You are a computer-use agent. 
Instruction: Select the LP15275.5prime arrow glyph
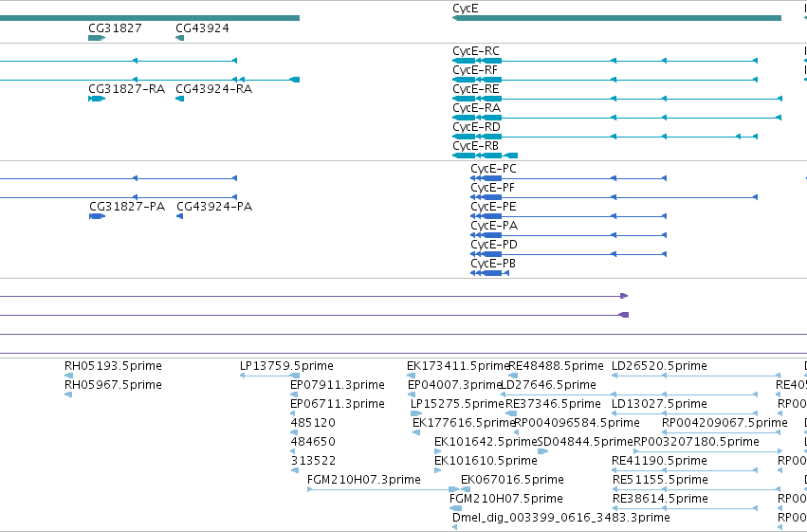(x=416, y=413)
